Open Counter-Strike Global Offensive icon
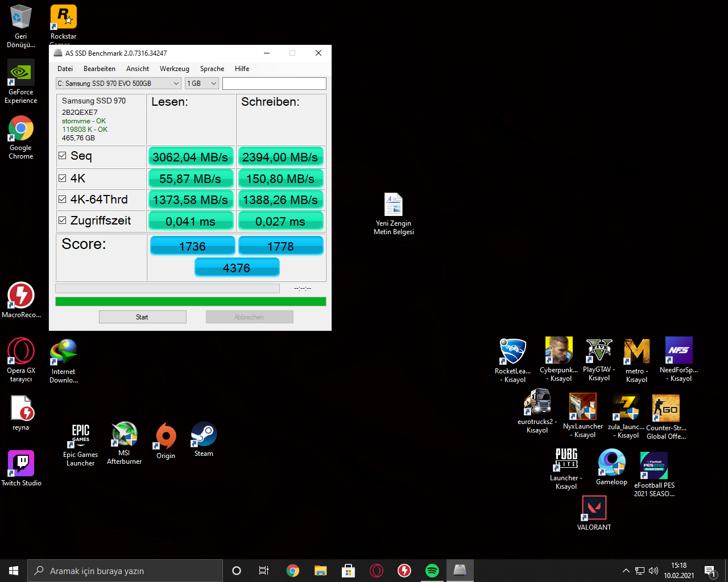Viewport: 728px width, 582px height. [x=666, y=417]
